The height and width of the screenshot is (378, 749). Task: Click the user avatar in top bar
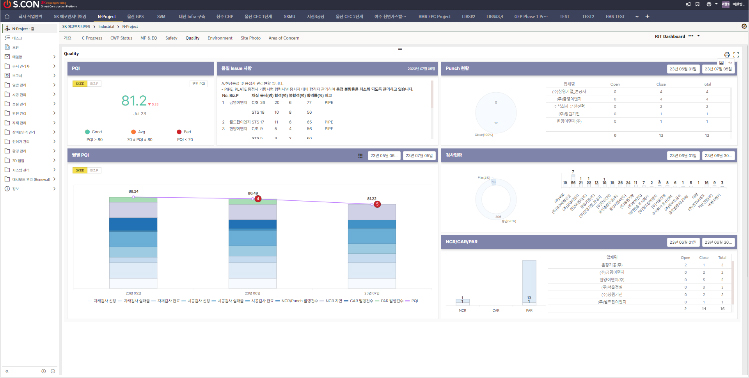[726, 4]
